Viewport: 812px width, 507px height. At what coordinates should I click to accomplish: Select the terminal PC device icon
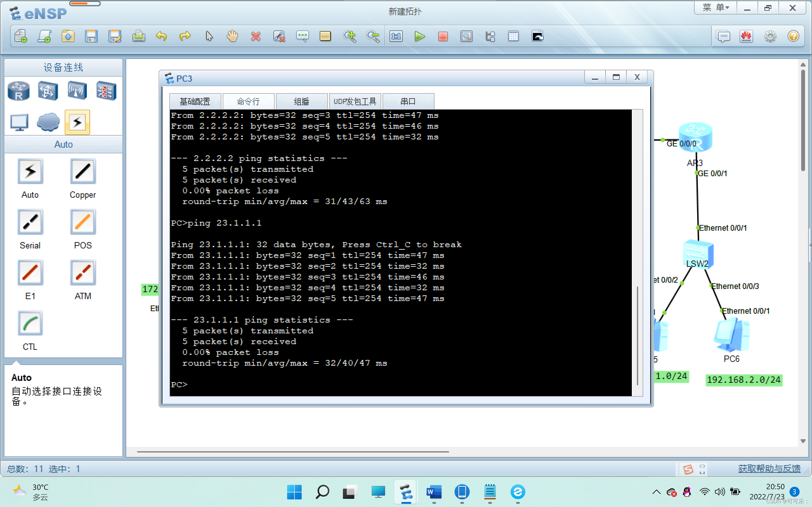coord(18,122)
